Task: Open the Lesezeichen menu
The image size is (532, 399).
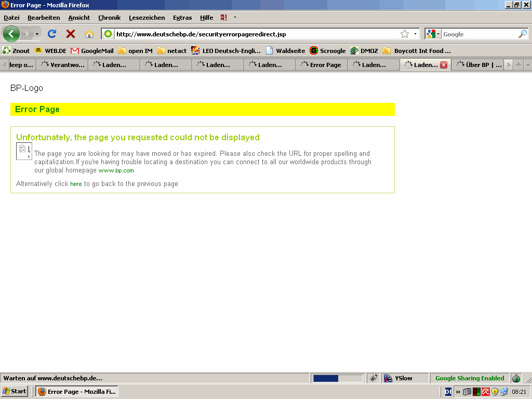Action: 147,18
